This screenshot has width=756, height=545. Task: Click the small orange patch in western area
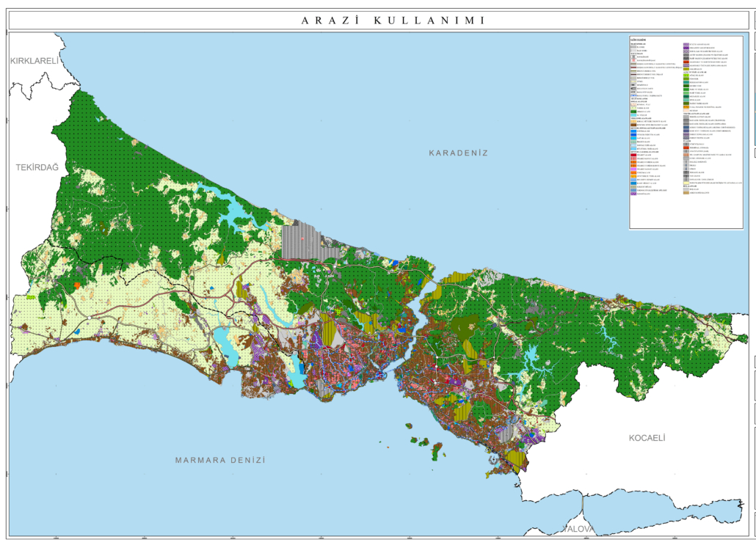pyautogui.click(x=77, y=285)
